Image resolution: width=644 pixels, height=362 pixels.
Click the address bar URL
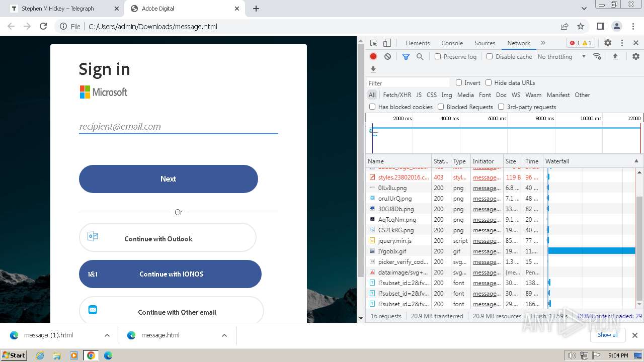(153, 27)
